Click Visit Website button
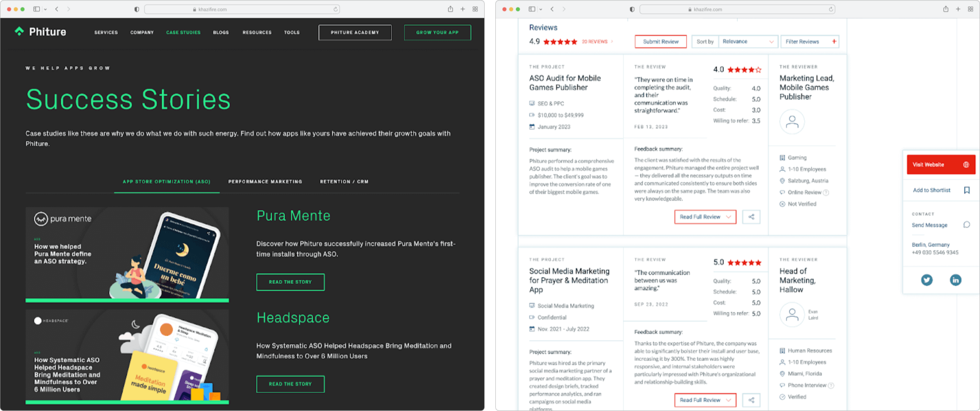This screenshot has width=980, height=411. tap(941, 165)
